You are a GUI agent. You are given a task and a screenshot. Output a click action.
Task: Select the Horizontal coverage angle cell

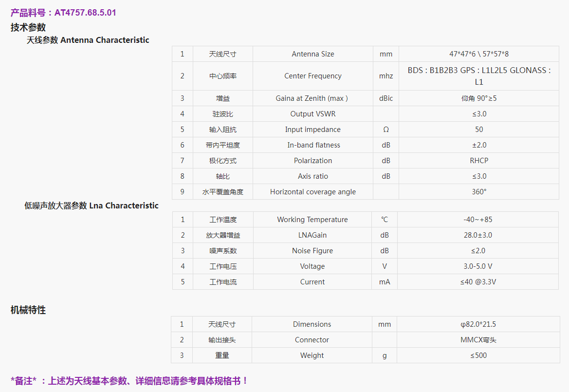point(312,192)
